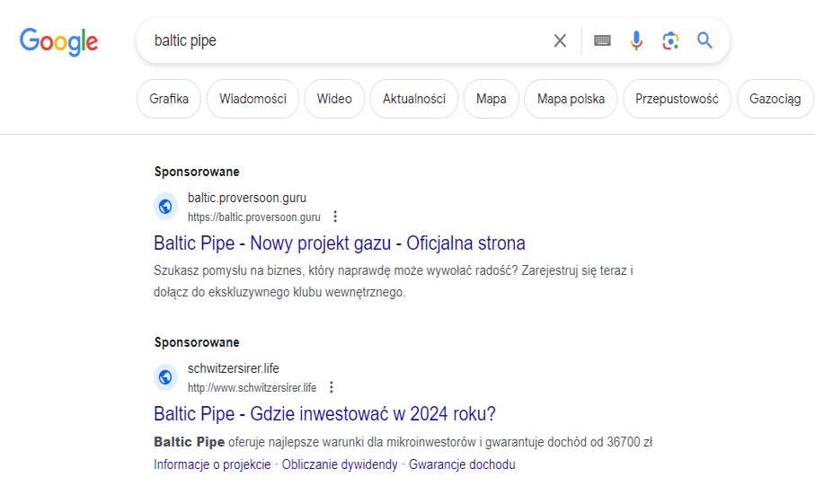Choose the Wideo filter chip
This screenshot has height=504, width=815.
(x=334, y=99)
